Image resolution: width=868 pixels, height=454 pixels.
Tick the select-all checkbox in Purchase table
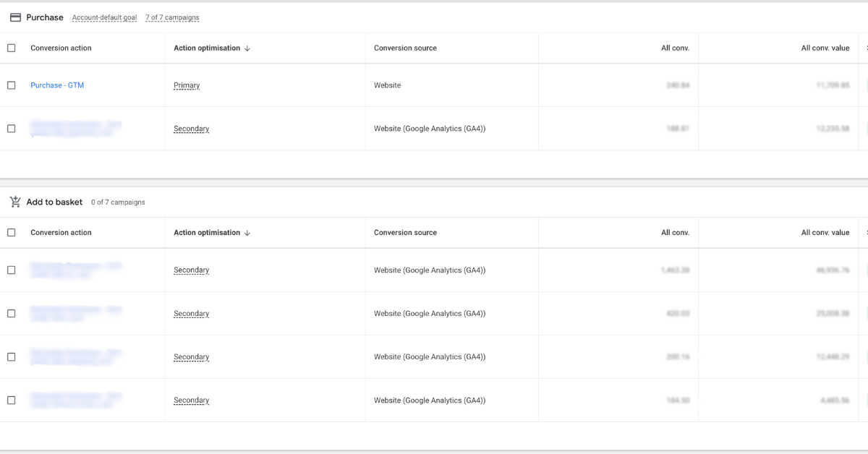point(11,48)
